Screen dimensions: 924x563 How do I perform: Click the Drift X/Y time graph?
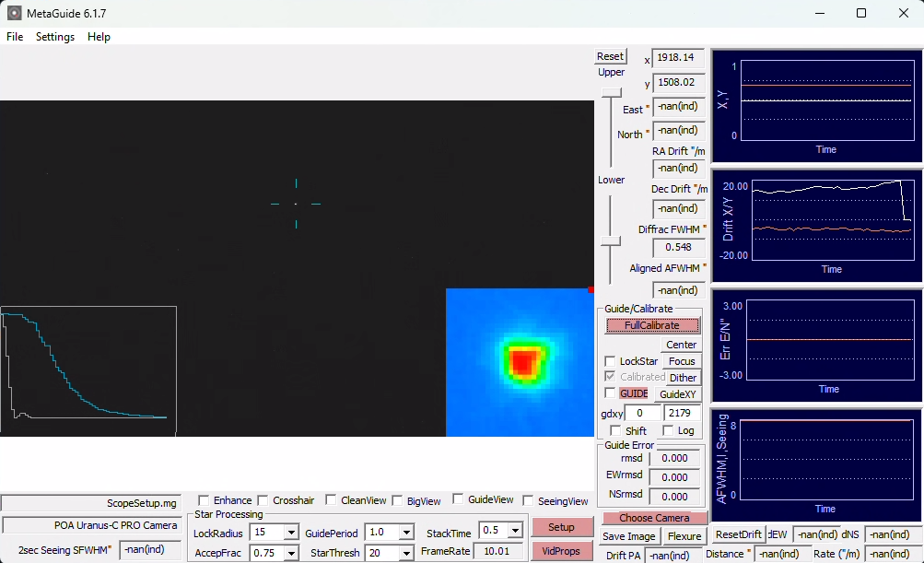(x=816, y=226)
